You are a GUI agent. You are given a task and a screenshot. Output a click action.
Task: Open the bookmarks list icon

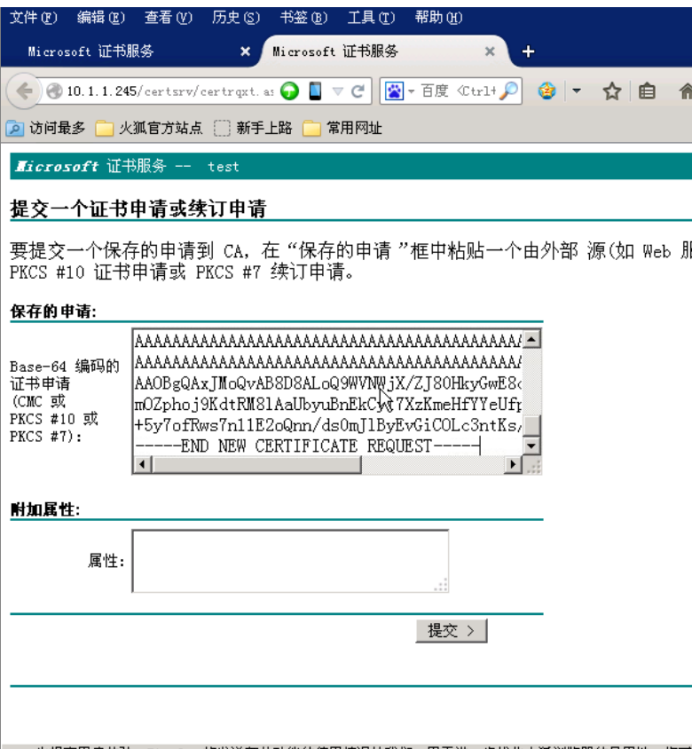[647, 91]
